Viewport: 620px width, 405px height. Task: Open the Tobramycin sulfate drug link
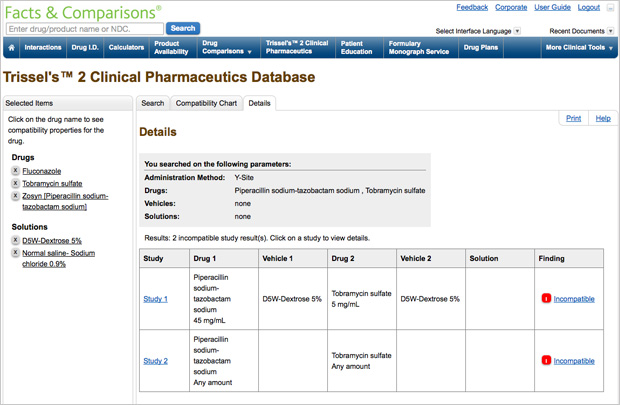click(52, 184)
